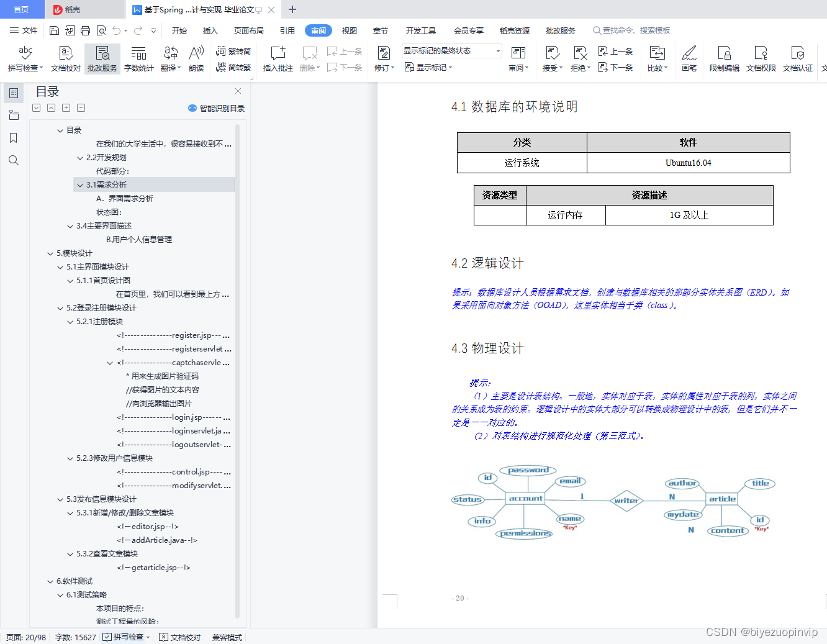Click the 兼容模式 status entry

[227, 637]
